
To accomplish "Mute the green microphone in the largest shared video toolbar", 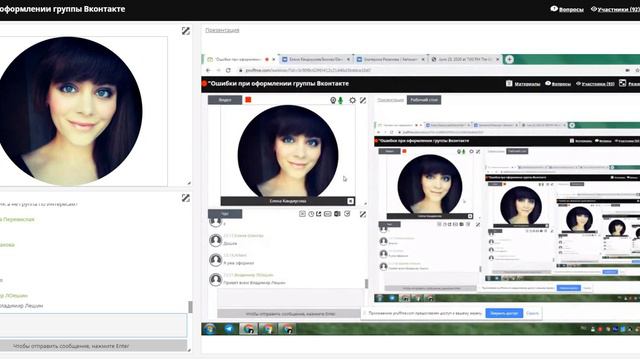I will tap(340, 100).
